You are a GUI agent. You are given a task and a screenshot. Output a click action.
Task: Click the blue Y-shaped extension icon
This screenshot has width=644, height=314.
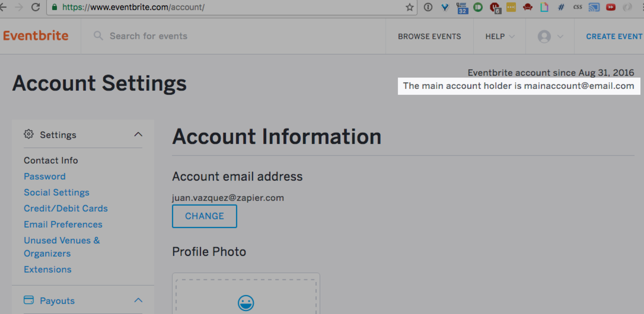tap(445, 7)
